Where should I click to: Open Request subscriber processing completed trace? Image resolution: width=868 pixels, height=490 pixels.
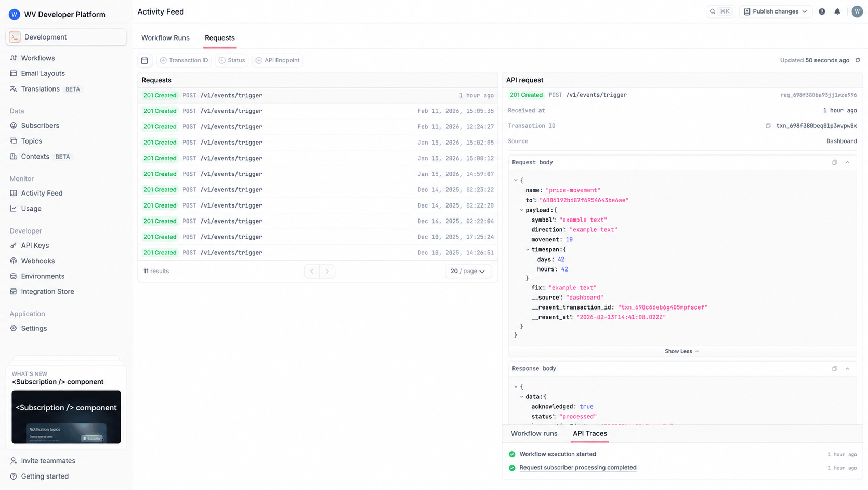578,468
